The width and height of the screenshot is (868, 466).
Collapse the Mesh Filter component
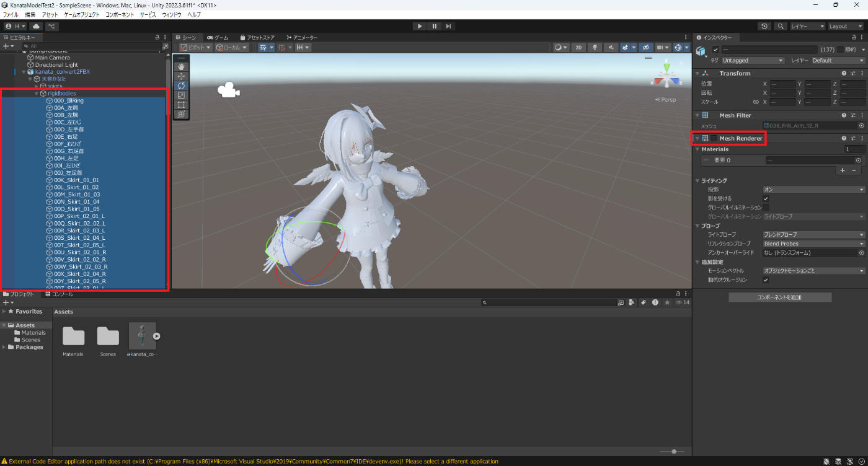coord(697,115)
